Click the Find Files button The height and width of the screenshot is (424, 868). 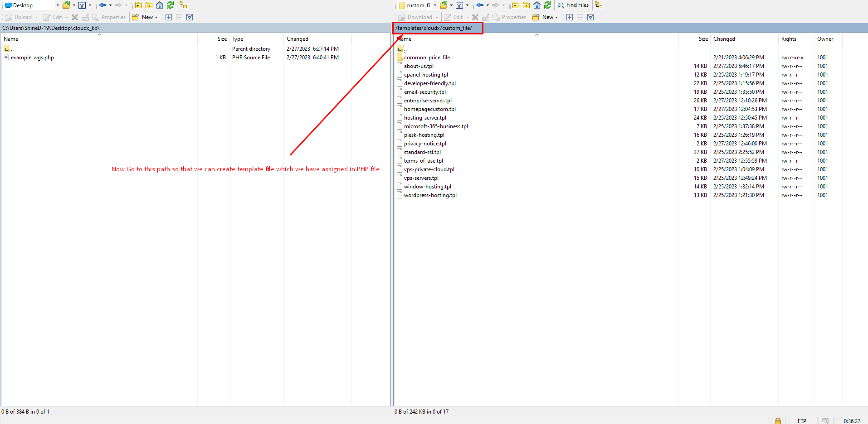tap(573, 5)
